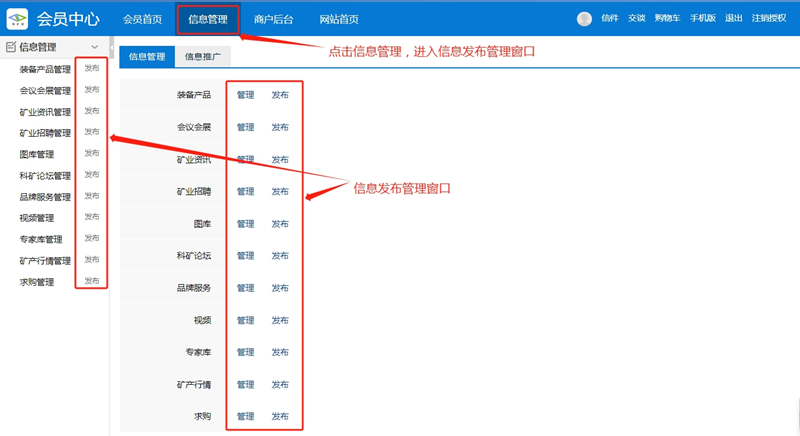The height and width of the screenshot is (436, 800).
Task: Click the green eye logo icon
Action: 18,19
